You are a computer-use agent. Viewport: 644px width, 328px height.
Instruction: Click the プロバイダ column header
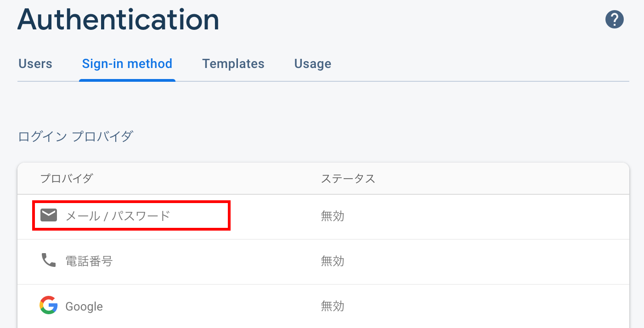(x=66, y=178)
